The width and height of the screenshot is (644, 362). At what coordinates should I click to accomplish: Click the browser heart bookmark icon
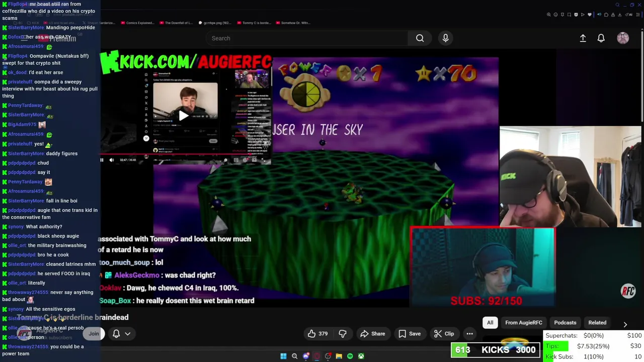coord(590,15)
